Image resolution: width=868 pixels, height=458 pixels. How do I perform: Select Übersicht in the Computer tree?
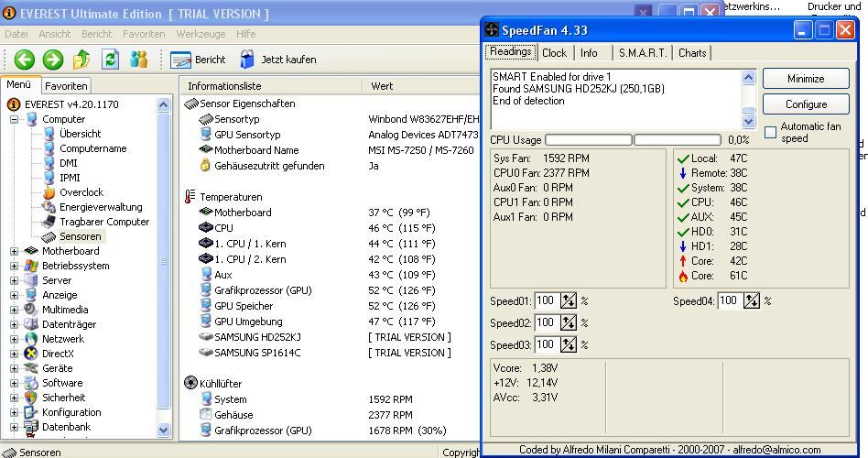(81, 134)
